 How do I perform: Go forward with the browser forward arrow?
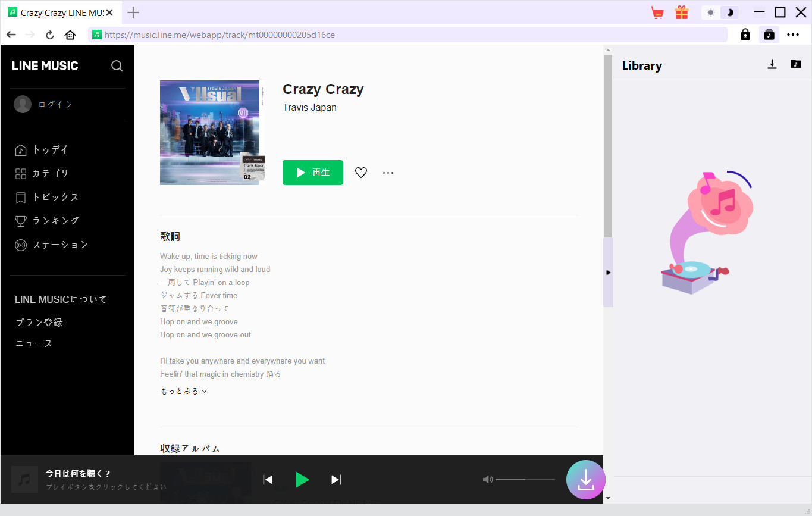(30, 35)
